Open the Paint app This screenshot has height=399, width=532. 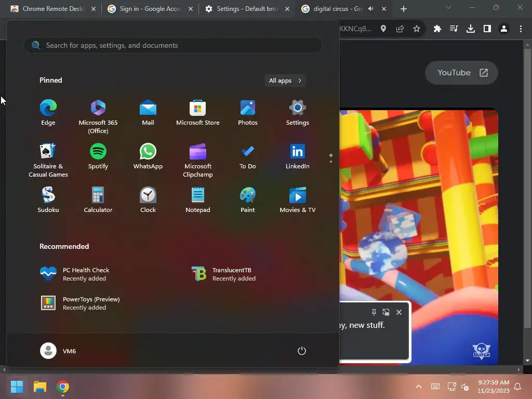coord(248,200)
